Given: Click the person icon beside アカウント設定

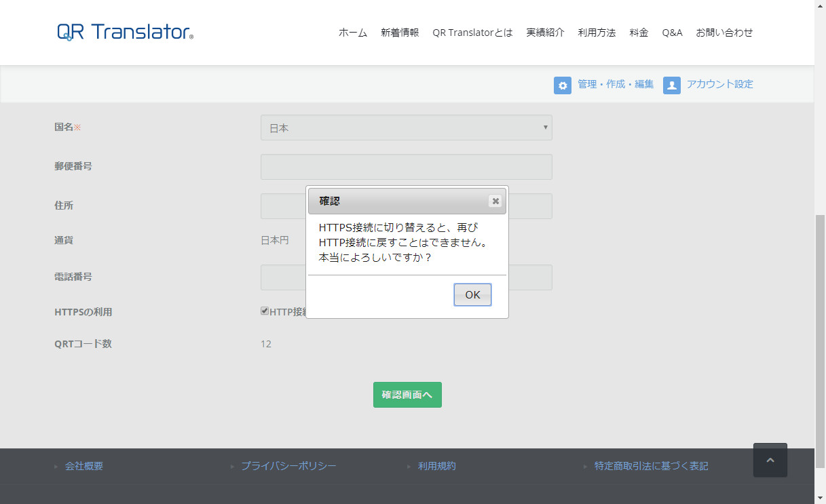Looking at the screenshot, I should click(x=671, y=84).
